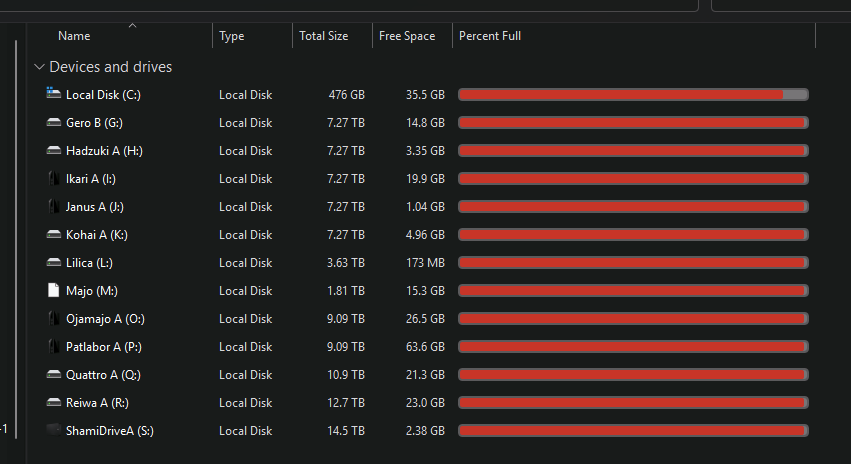Select the Local Disk (C:) name
This screenshot has width=851, height=464.
pyautogui.click(x=103, y=95)
